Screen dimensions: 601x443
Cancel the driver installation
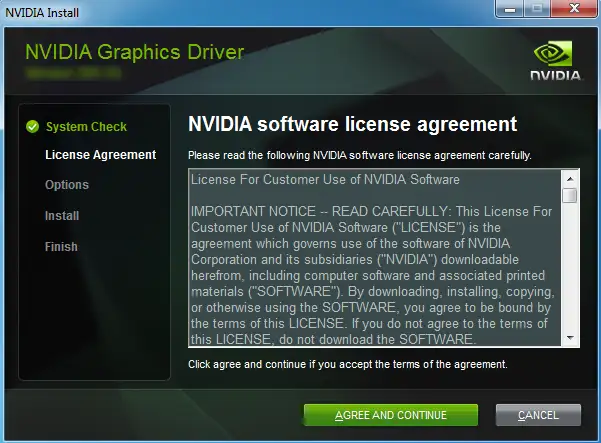coord(538,415)
